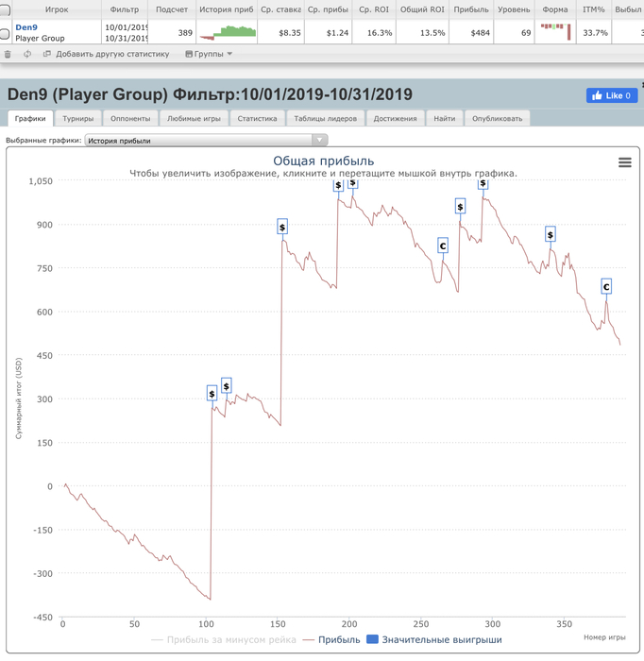Switch to the Турниры tab
This screenshot has width=644, height=661.
(x=78, y=118)
